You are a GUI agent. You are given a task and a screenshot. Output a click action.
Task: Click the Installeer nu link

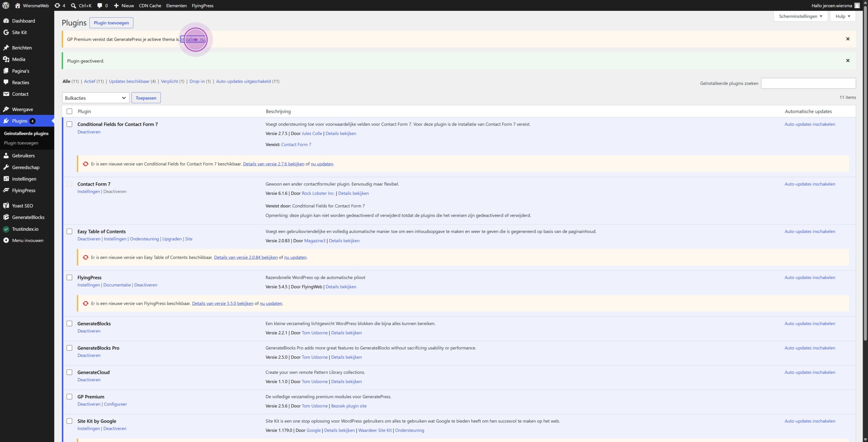(193, 39)
